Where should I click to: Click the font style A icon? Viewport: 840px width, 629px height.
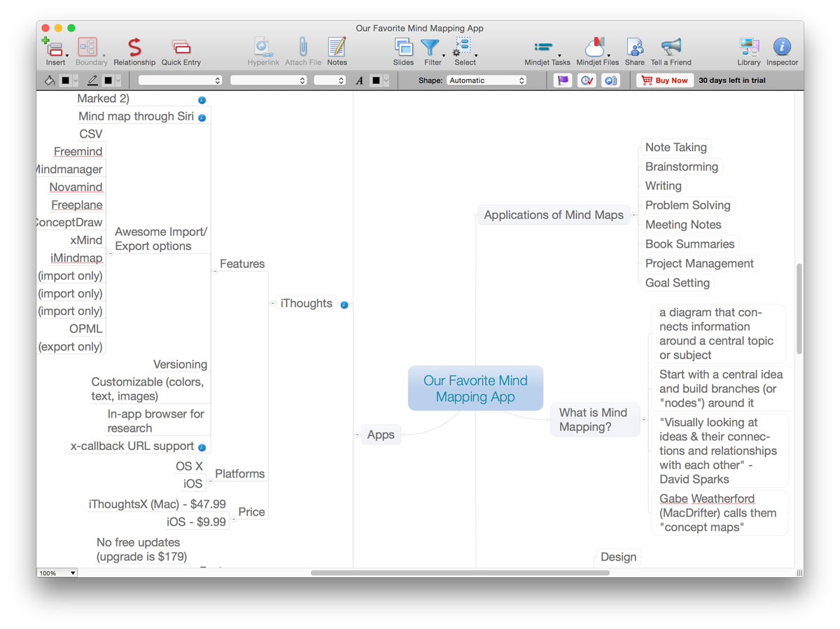(x=359, y=80)
